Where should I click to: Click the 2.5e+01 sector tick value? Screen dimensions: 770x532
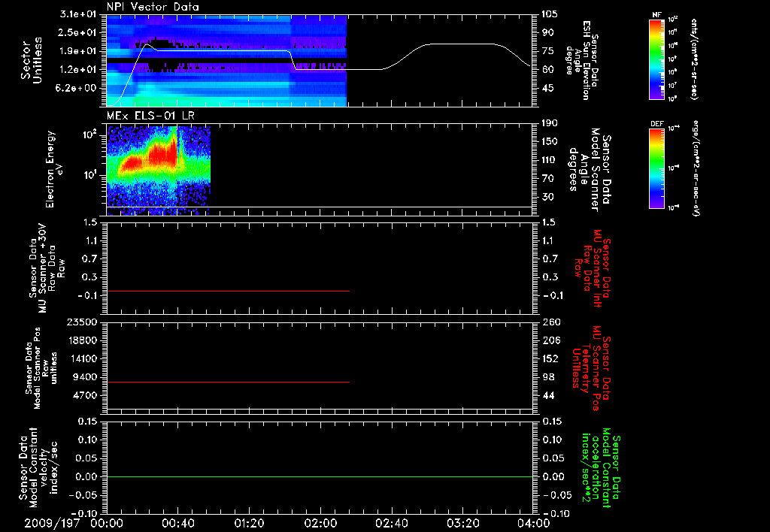[x=77, y=32]
